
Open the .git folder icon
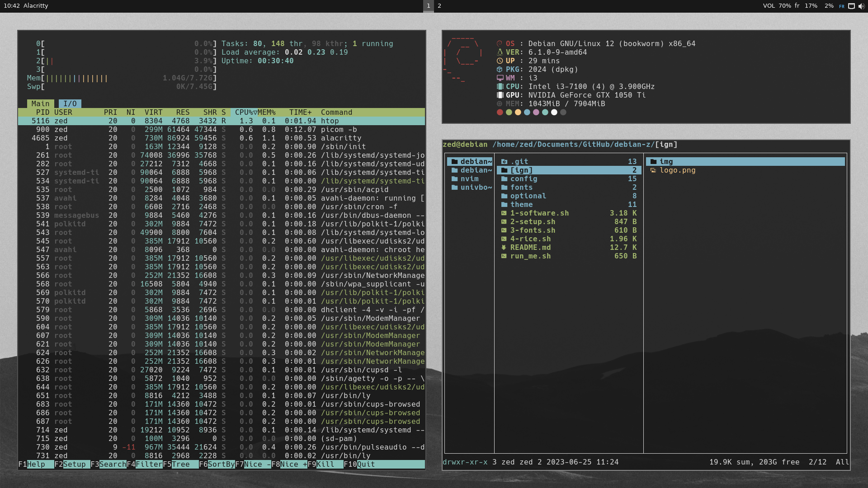tap(504, 161)
